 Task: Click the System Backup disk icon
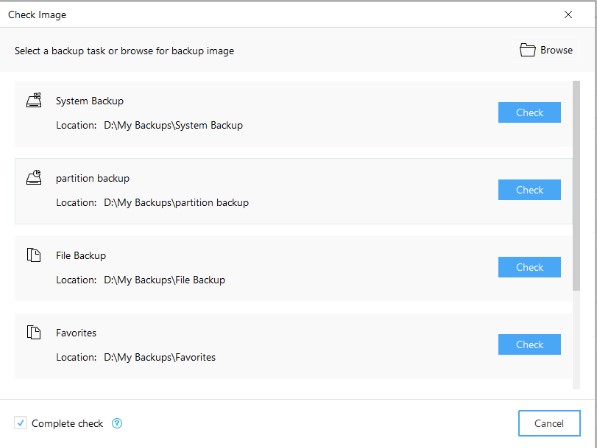[34, 100]
